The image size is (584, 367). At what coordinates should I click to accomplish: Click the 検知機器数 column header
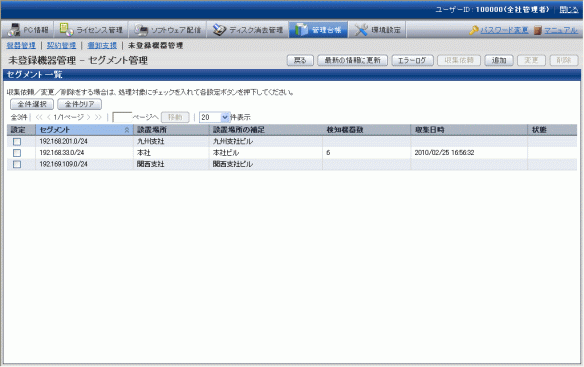tap(367, 130)
